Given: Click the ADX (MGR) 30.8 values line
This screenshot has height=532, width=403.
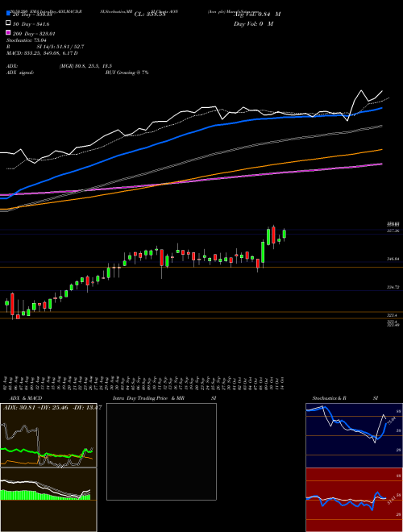Looking at the screenshot, I should click(x=60, y=66).
